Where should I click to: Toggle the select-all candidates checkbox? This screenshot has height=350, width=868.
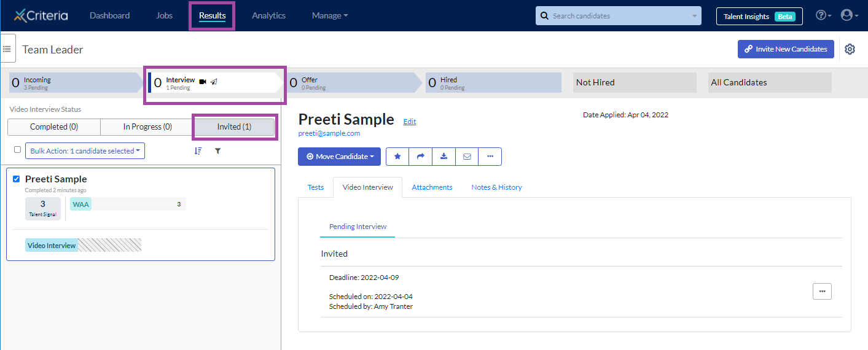coord(17,149)
